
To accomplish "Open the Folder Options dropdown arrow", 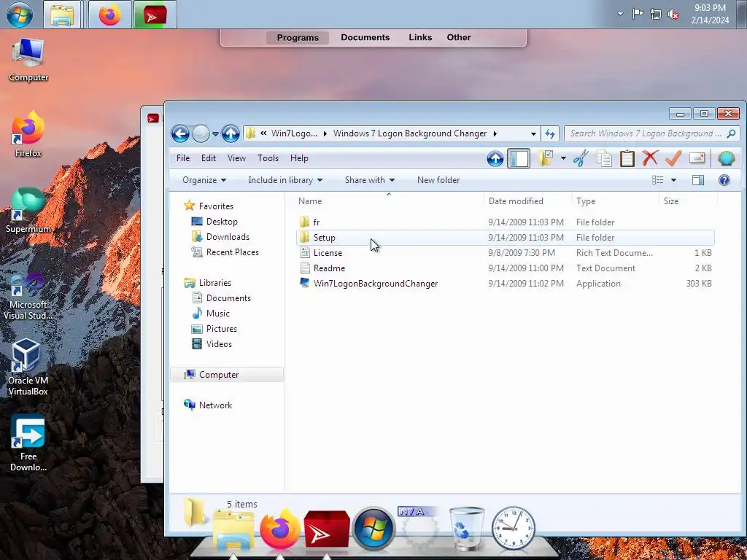I will tap(563, 158).
